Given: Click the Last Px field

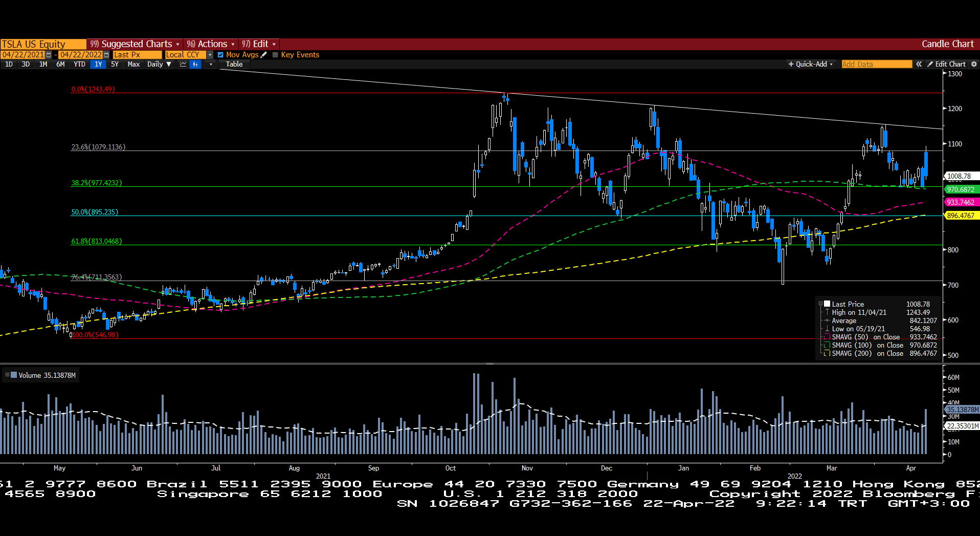Looking at the screenshot, I should [137, 55].
